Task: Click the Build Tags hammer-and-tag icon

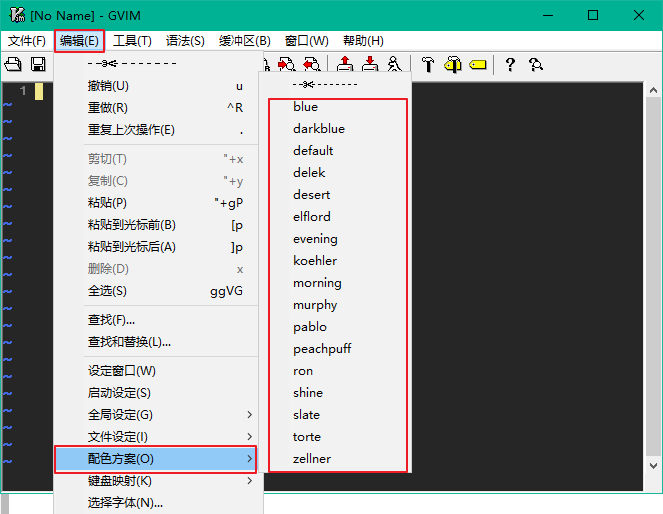Action: point(453,65)
